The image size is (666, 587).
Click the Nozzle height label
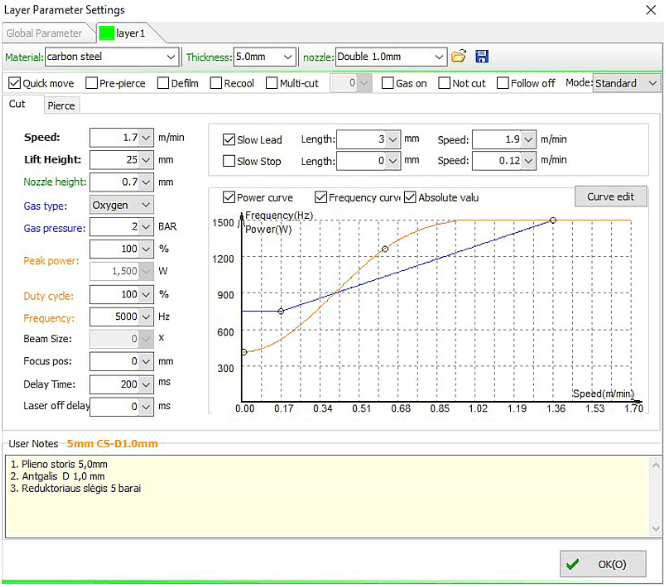point(55,182)
